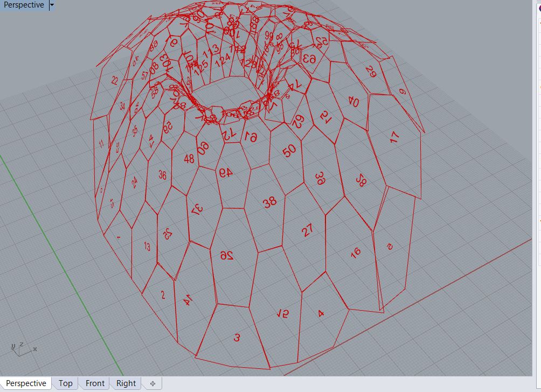The width and height of the screenshot is (541, 392).
Task: Pick the panel numbered 50
Action: tap(289, 151)
